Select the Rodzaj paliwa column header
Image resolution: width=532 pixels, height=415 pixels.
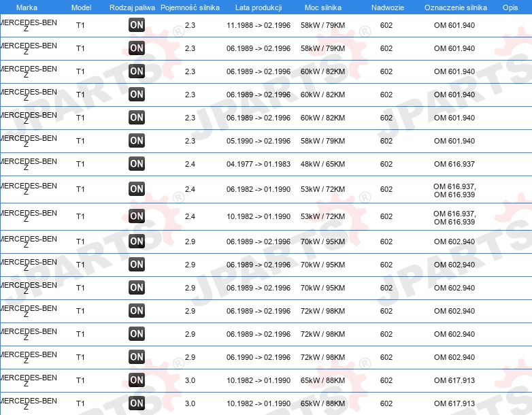[x=132, y=7]
